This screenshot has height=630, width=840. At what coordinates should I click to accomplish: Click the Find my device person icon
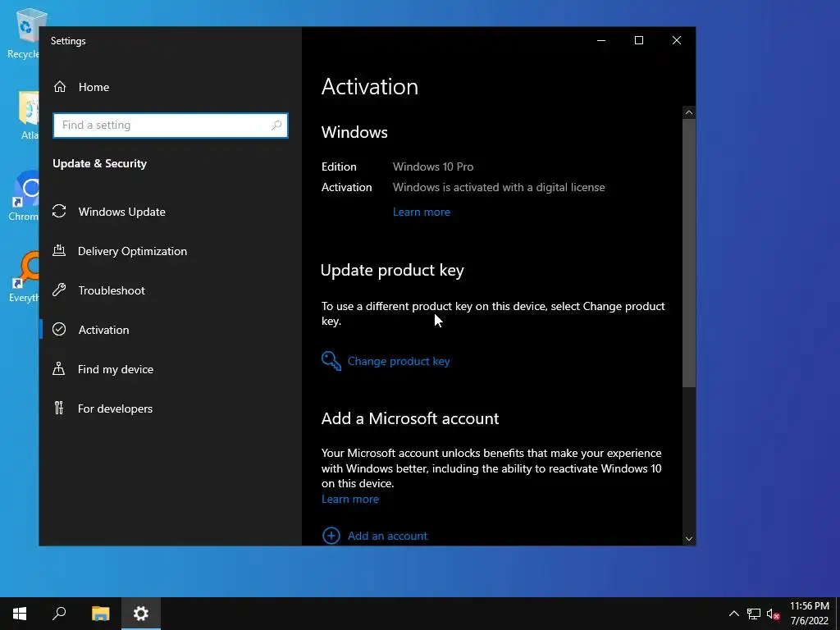[59, 368]
